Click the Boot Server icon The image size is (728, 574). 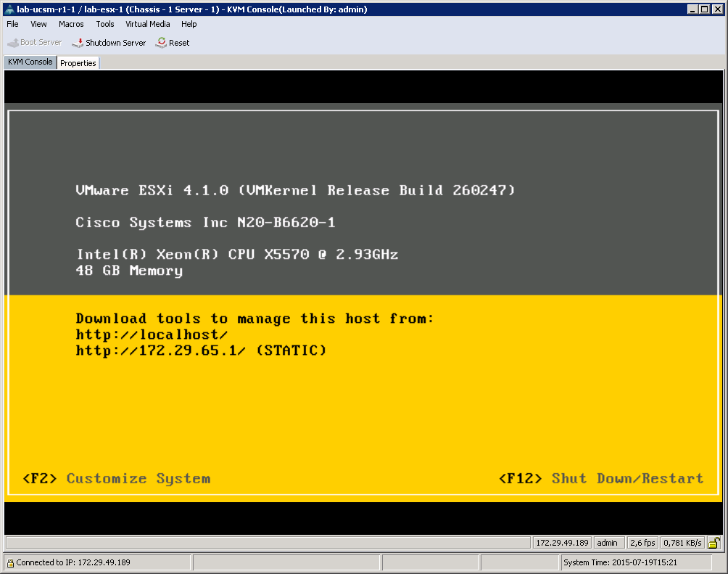pyautogui.click(x=13, y=43)
